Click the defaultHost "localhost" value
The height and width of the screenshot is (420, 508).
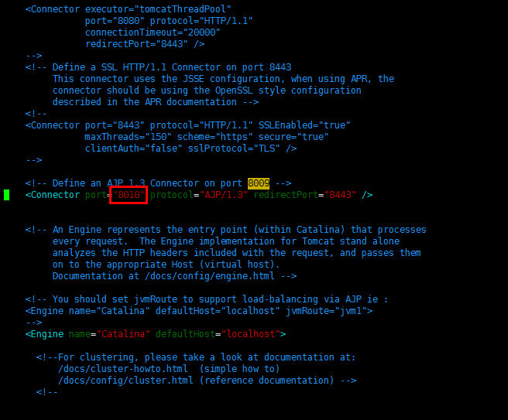pyautogui.click(x=250, y=334)
